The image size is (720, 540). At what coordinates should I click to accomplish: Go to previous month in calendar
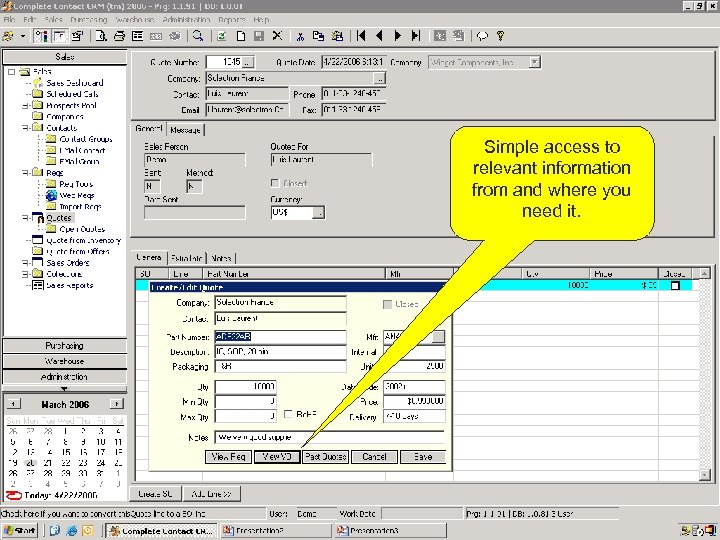coord(14,404)
